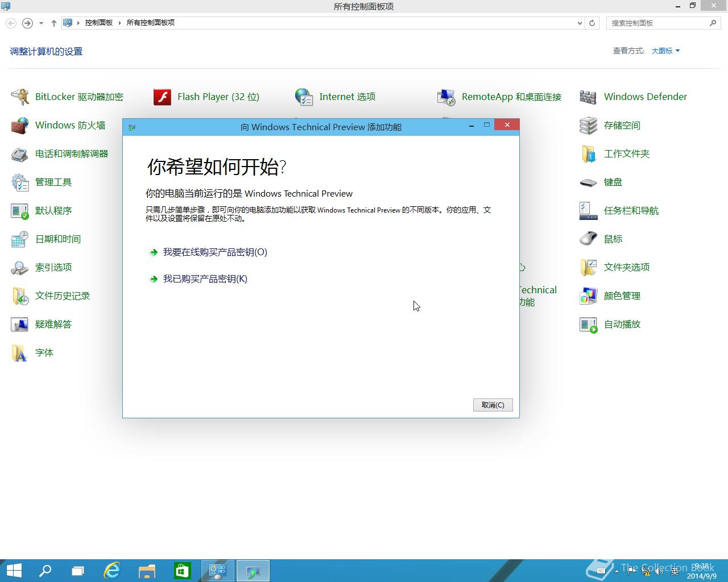Open 管理工具 label
Image resolution: width=728 pixels, height=582 pixels.
(x=53, y=182)
